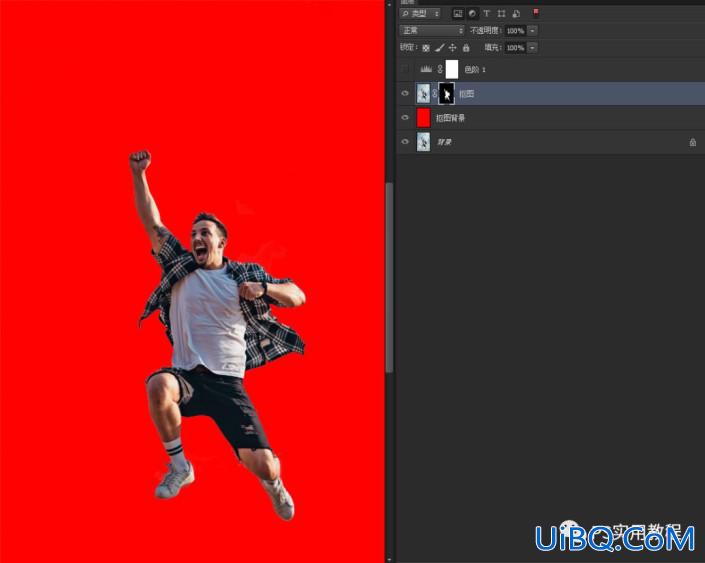The width and height of the screenshot is (705, 563).
Task: Enable lock image pixels brush icon
Action: click(x=440, y=47)
